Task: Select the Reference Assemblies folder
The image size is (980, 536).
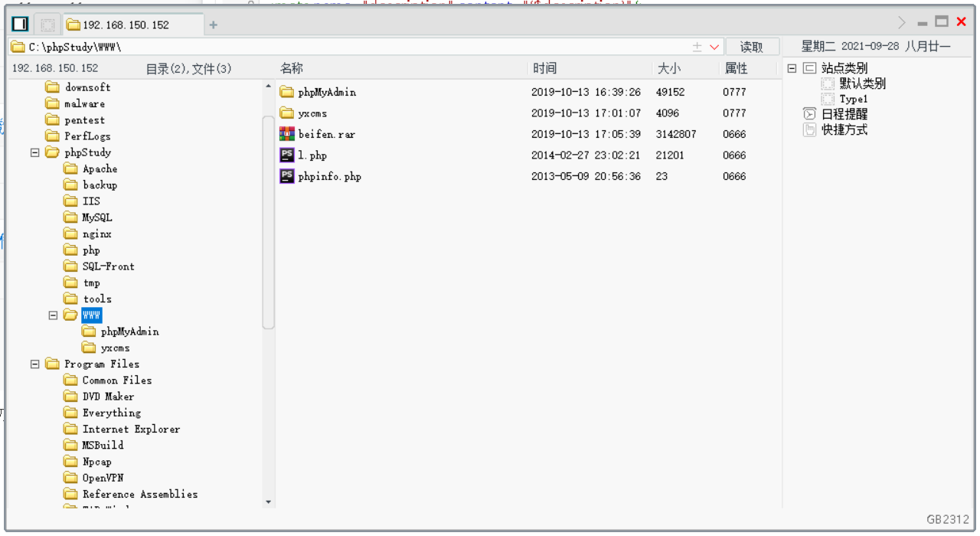Action: click(140, 495)
